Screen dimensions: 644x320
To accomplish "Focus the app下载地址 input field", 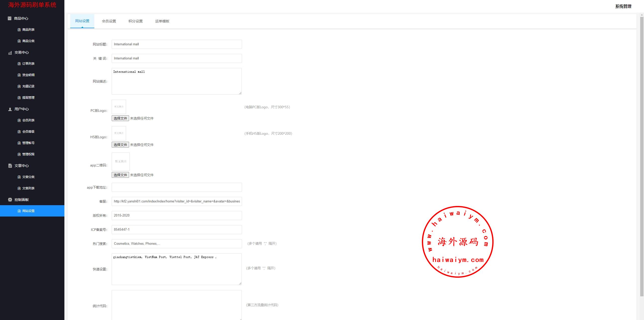I will 177,187.
